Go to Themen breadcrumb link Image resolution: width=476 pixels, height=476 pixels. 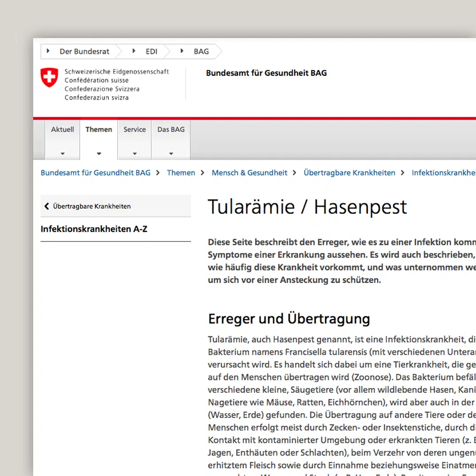click(x=181, y=173)
